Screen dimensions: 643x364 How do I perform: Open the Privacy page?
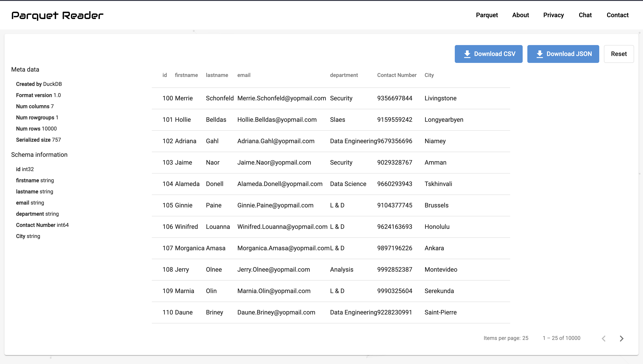point(553,15)
